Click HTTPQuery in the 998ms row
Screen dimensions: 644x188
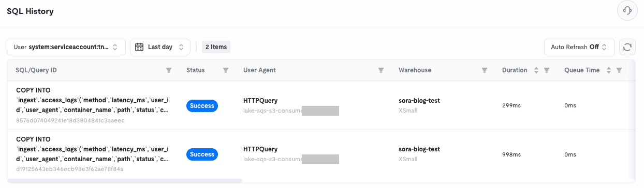(x=260, y=149)
